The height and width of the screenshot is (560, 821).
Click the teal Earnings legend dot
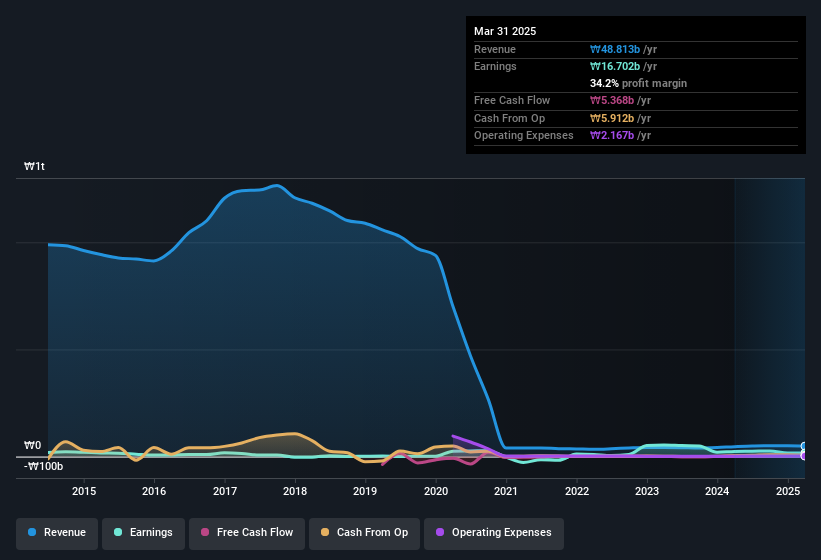pyautogui.click(x=118, y=532)
